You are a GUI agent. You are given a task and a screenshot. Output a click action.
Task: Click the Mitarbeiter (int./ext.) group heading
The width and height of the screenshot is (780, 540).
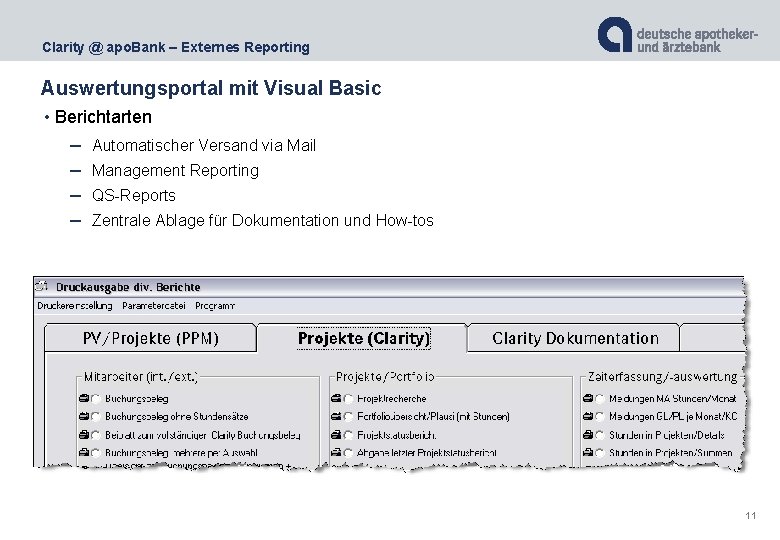tap(141, 377)
